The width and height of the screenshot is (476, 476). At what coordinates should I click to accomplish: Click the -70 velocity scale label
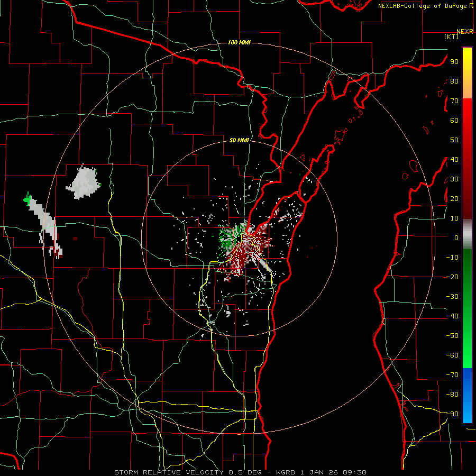tap(452, 375)
